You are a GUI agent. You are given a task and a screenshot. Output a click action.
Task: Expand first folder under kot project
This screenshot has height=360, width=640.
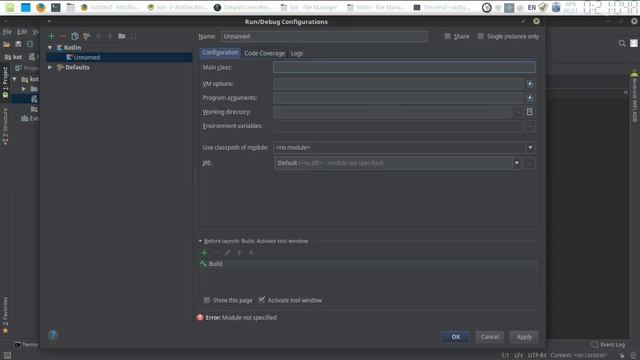tap(24, 89)
